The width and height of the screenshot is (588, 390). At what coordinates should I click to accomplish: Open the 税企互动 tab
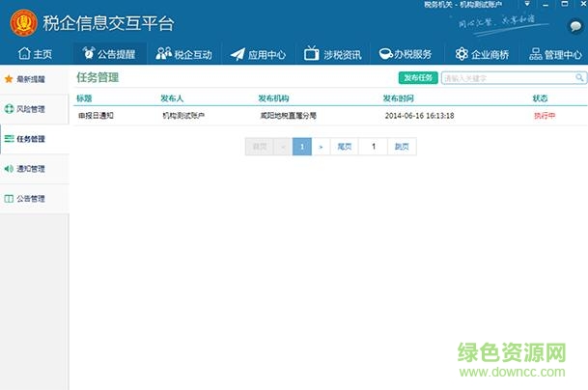pyautogui.click(x=183, y=54)
